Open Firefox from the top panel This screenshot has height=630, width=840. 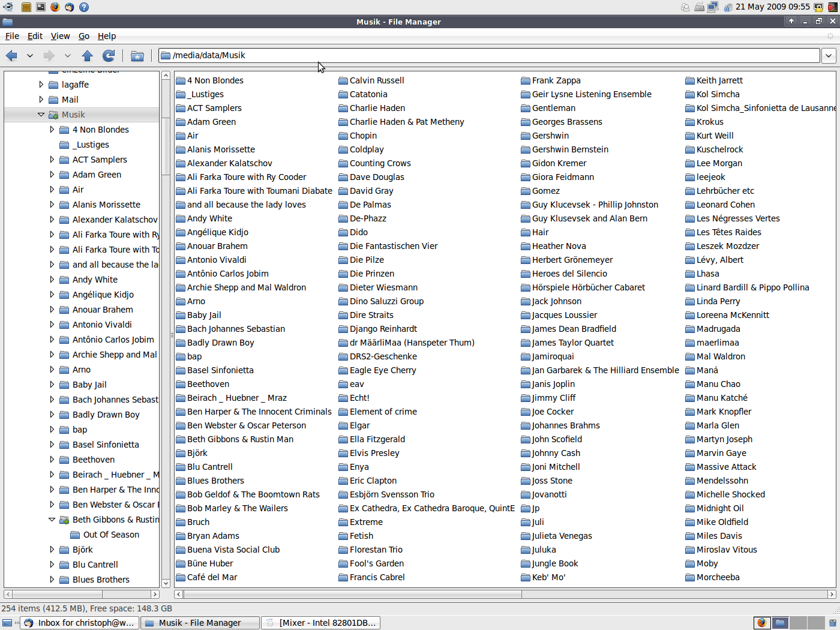(x=55, y=7)
